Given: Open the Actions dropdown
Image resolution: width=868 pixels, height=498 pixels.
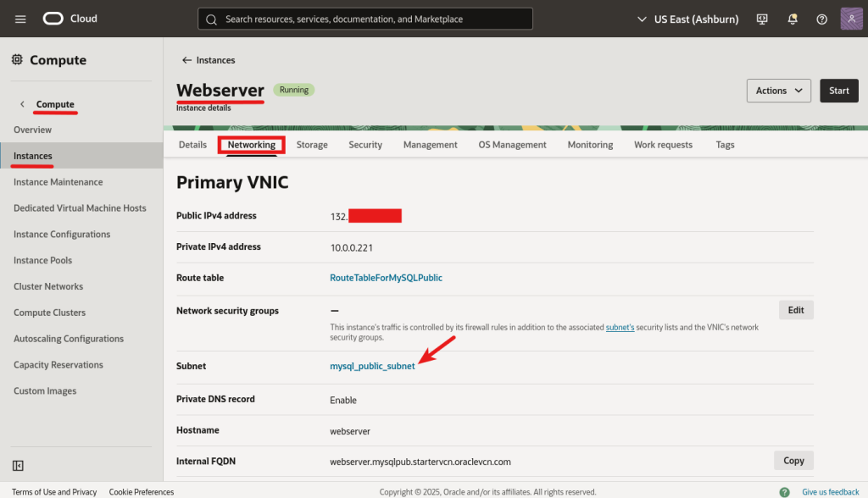Looking at the screenshot, I should tap(778, 91).
